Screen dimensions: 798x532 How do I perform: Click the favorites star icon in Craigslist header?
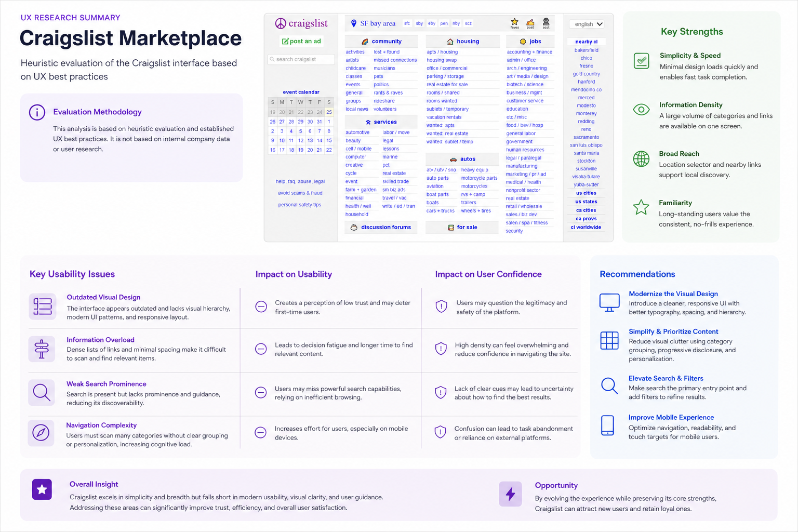514,22
